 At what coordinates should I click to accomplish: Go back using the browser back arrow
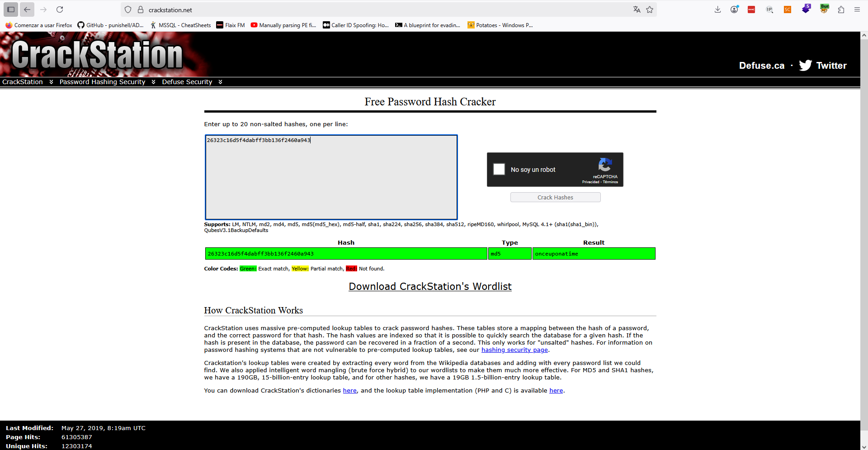click(27, 9)
